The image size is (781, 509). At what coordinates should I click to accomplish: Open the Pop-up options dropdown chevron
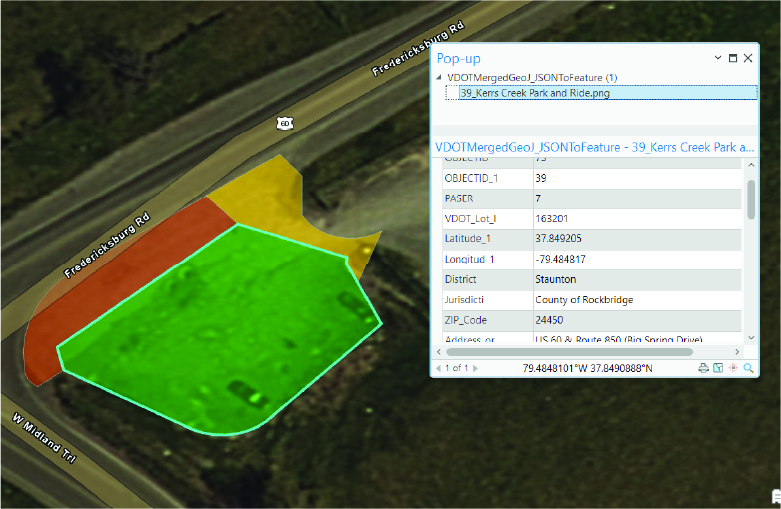click(718, 58)
